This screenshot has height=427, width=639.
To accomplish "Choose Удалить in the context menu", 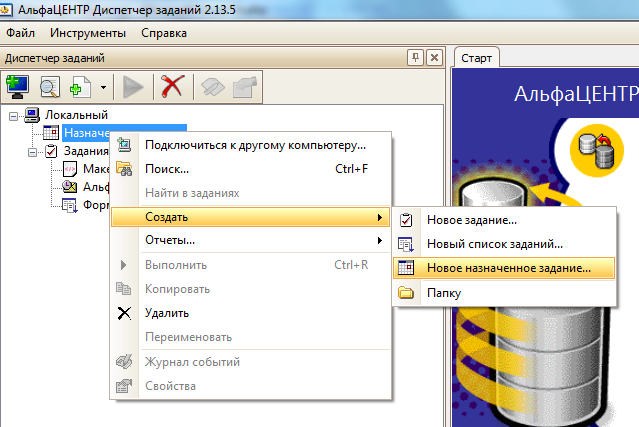I will (x=251, y=313).
